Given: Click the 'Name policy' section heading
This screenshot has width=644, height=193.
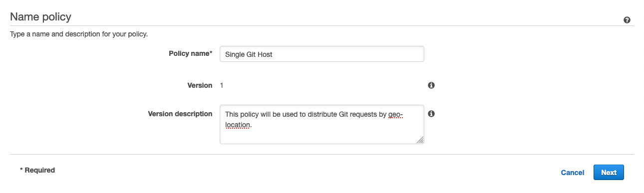Looking at the screenshot, I should click(x=41, y=17).
